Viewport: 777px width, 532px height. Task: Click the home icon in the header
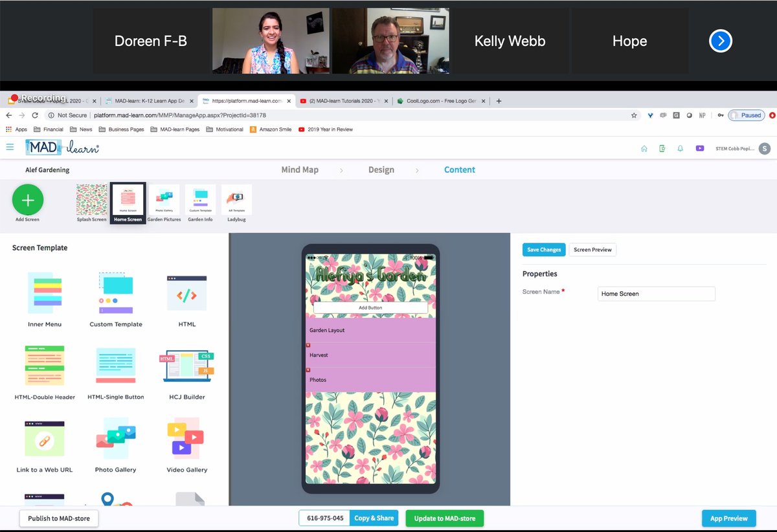click(x=644, y=148)
